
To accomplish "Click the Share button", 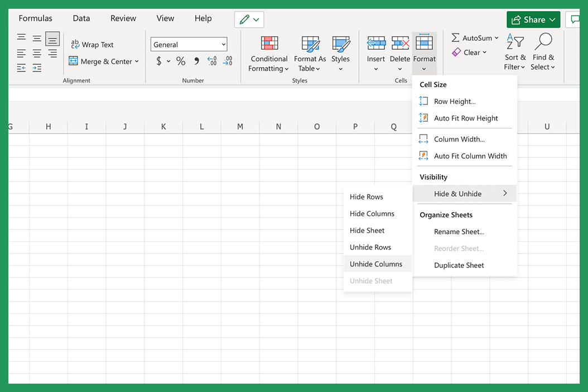I will click(x=533, y=19).
